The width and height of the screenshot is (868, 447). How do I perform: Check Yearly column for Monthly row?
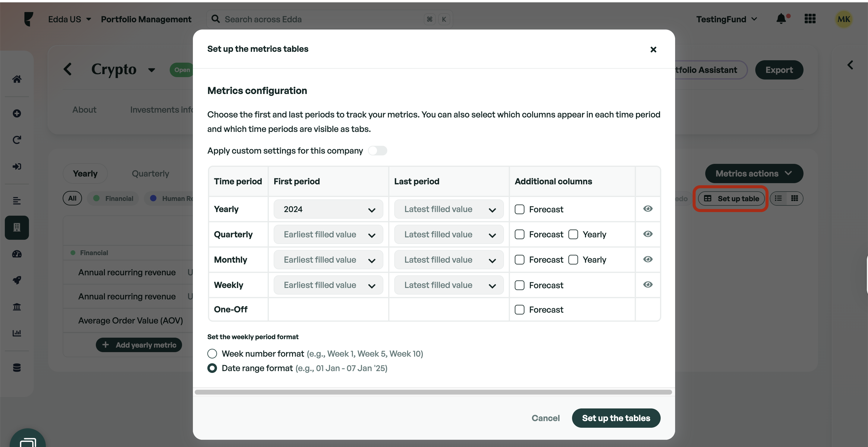coord(573,260)
